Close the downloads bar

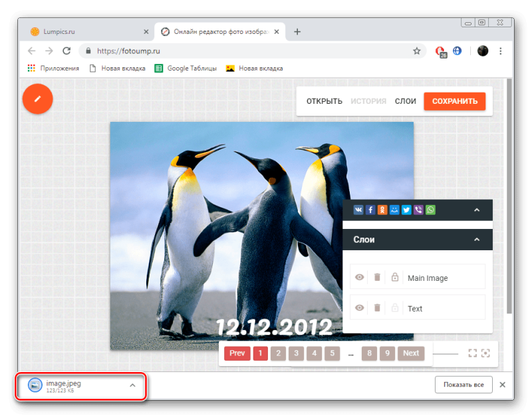[x=503, y=385]
